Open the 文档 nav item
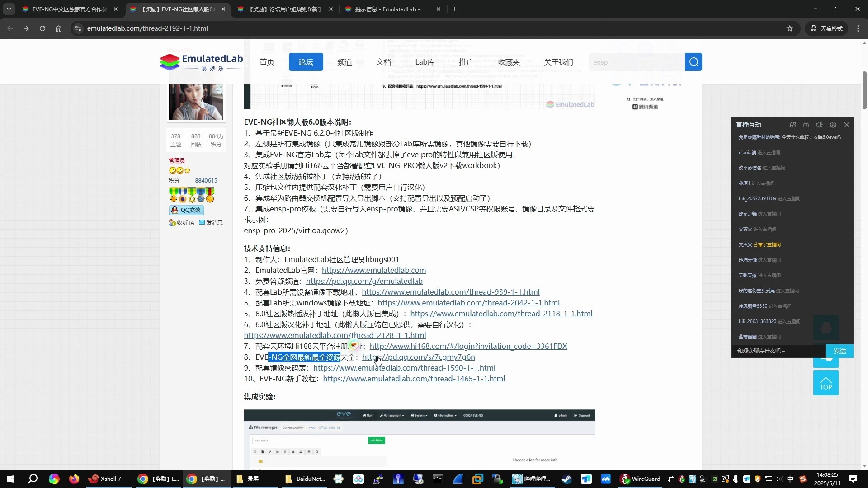868x488 pixels. click(383, 62)
